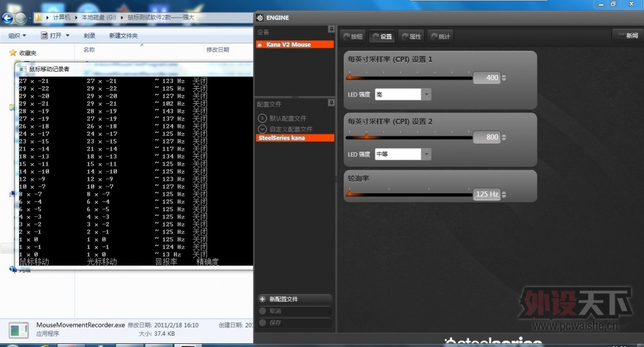Click 新配置文件 to create new profile
Image resolution: width=644 pixels, height=347 pixels.
294,299
